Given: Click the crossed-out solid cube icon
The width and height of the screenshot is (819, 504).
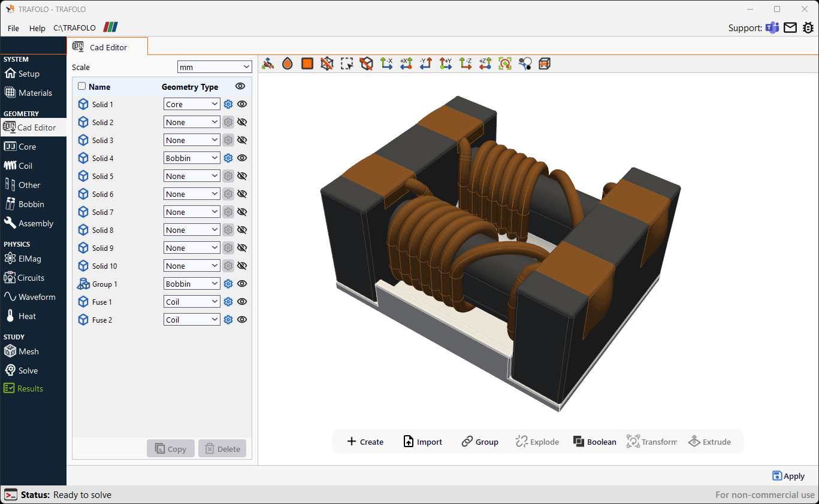Looking at the screenshot, I should [367, 63].
